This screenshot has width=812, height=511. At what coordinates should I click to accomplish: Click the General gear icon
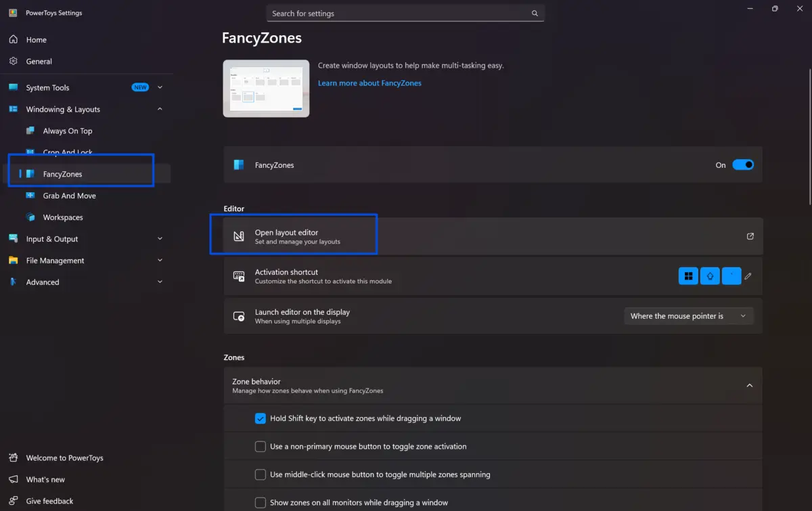coord(13,62)
